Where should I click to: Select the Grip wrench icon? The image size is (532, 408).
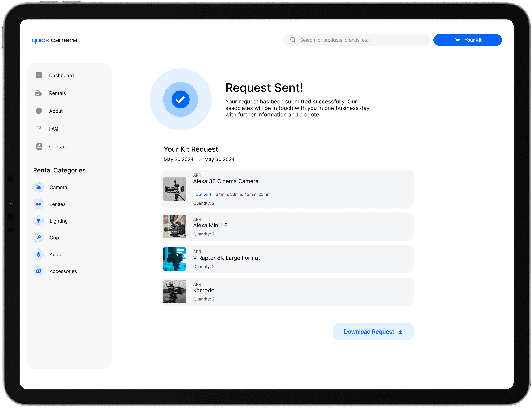pyautogui.click(x=38, y=238)
